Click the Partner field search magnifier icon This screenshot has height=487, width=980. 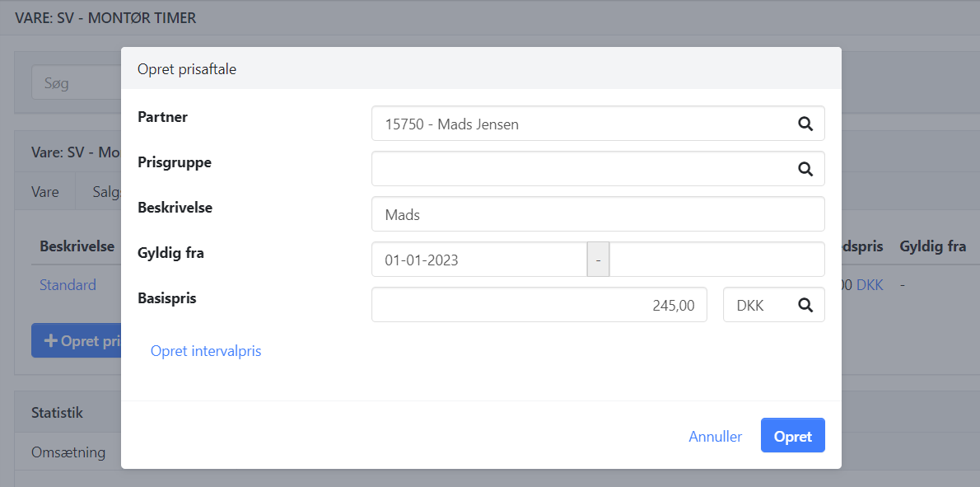[805, 124]
